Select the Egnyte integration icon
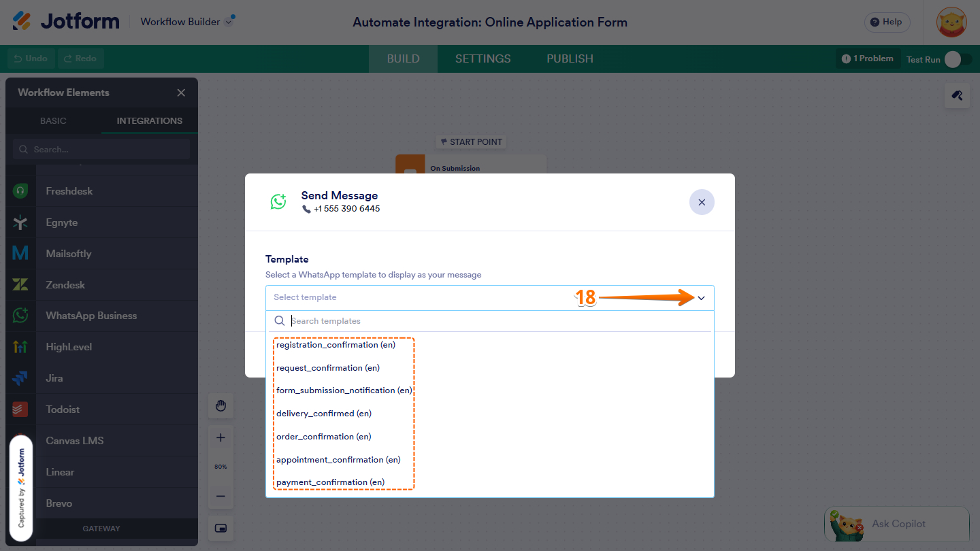Screen dimensions: 980x551 (x=20, y=222)
